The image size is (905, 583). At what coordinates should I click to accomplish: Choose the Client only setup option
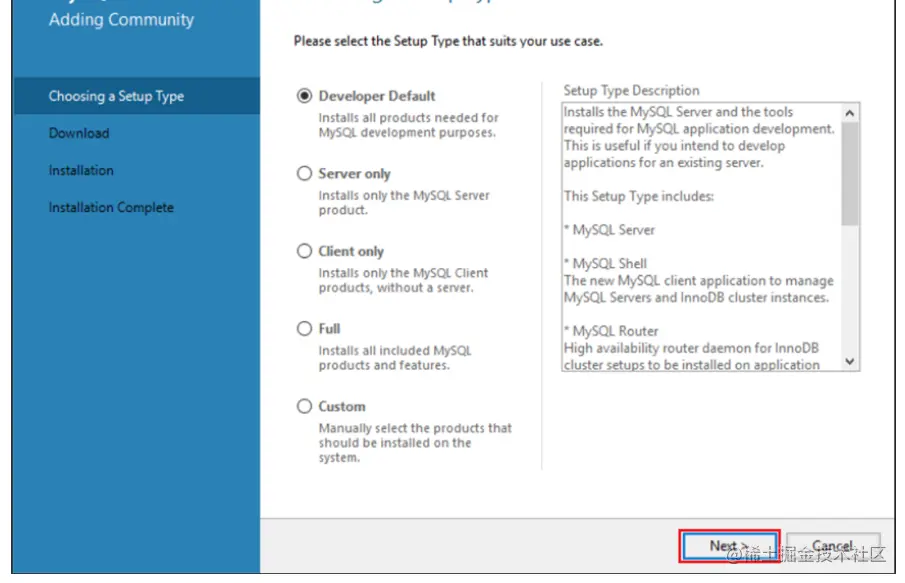coord(304,251)
